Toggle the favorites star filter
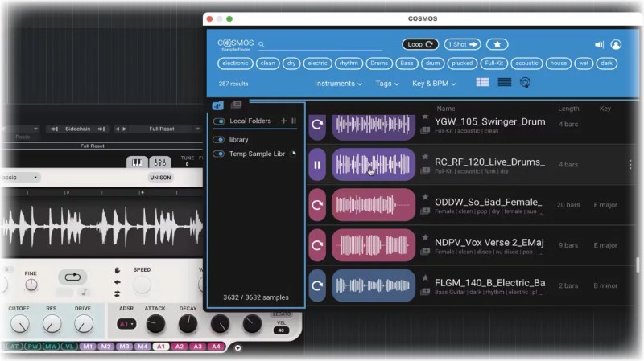Viewport: 644px width, 361px height. [x=497, y=44]
